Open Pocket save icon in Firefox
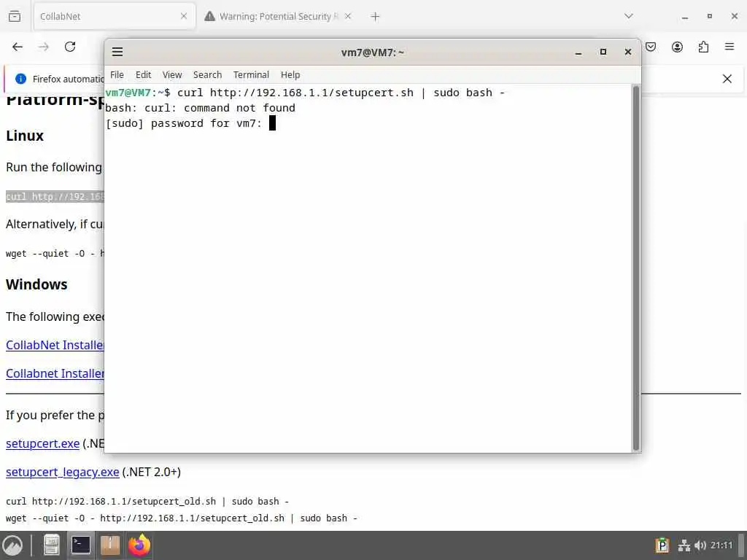 pos(651,47)
